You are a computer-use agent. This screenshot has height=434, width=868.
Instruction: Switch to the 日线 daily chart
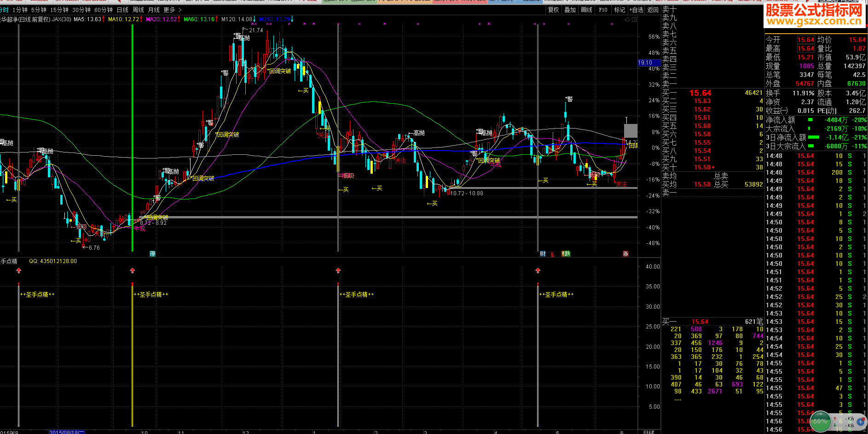[x=122, y=10]
